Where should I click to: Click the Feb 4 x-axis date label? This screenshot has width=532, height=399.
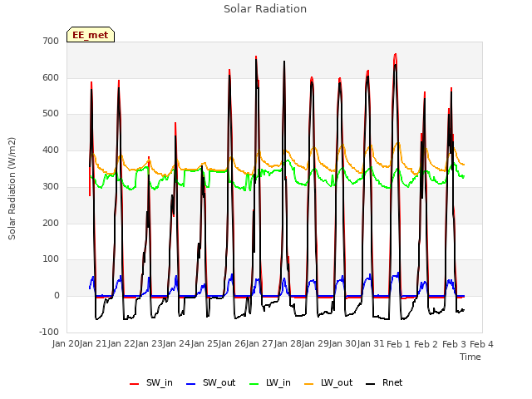pos(481,344)
